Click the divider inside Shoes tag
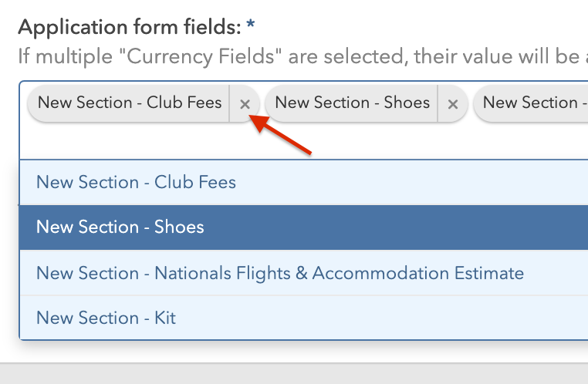The width and height of the screenshot is (588, 384). point(438,104)
